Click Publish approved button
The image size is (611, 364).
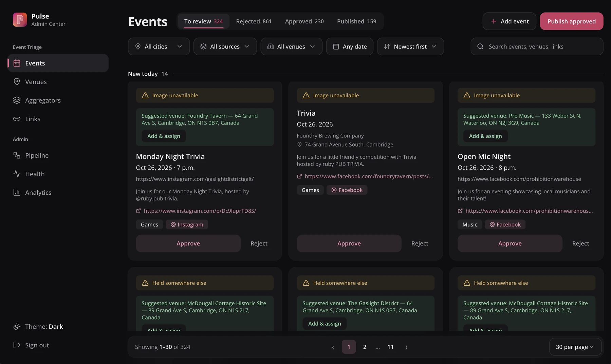point(572,21)
